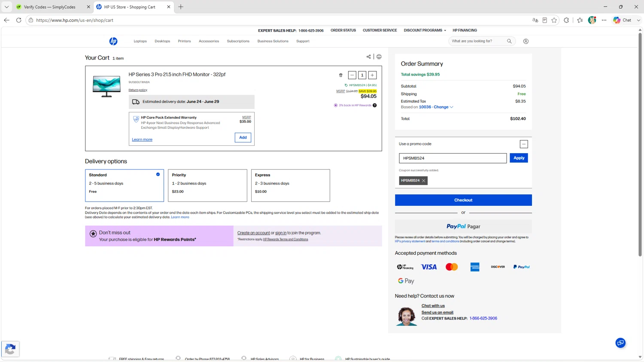Open the Business Solutions menu
644x362 pixels.
click(x=273, y=41)
